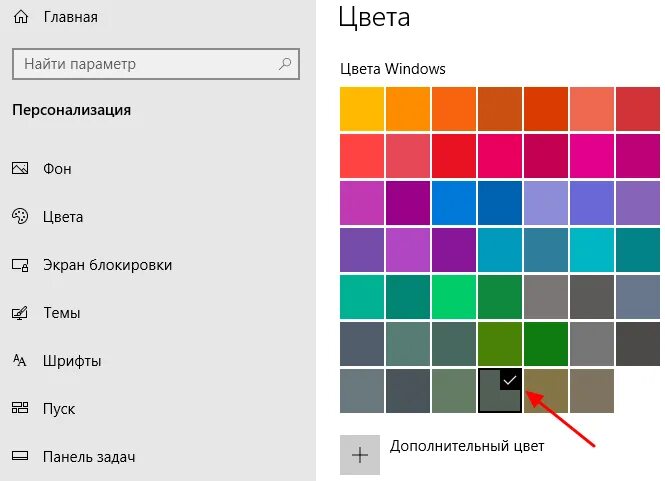Open Фон via its picture icon

pyautogui.click(x=20, y=169)
